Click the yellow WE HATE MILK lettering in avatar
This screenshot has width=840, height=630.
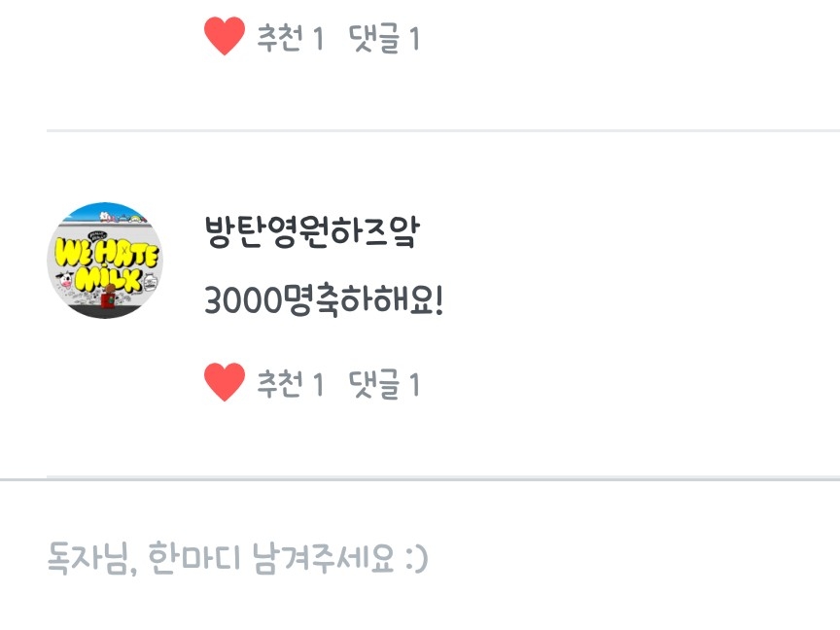(x=107, y=265)
